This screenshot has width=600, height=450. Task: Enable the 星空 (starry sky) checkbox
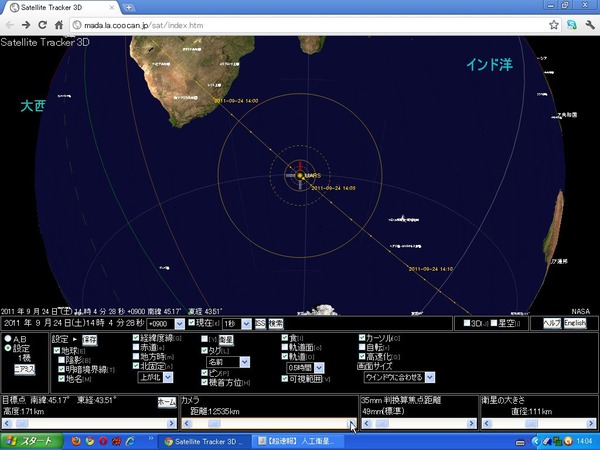point(494,323)
